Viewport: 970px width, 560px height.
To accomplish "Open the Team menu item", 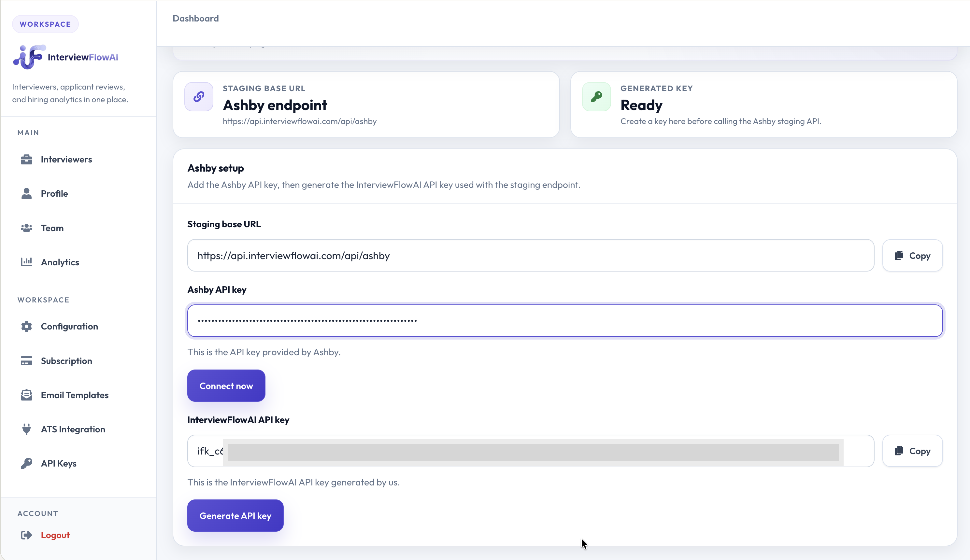I will click(52, 228).
